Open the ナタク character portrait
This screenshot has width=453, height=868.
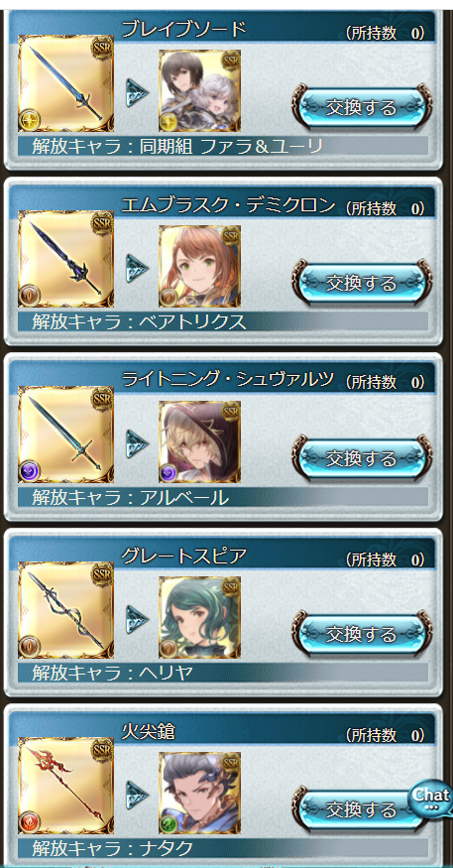point(199,793)
